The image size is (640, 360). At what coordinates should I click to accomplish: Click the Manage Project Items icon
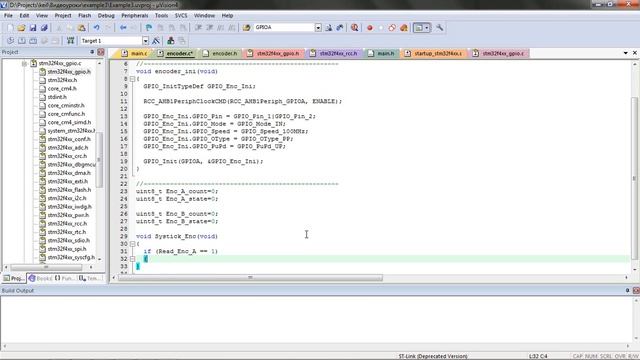[171, 41]
